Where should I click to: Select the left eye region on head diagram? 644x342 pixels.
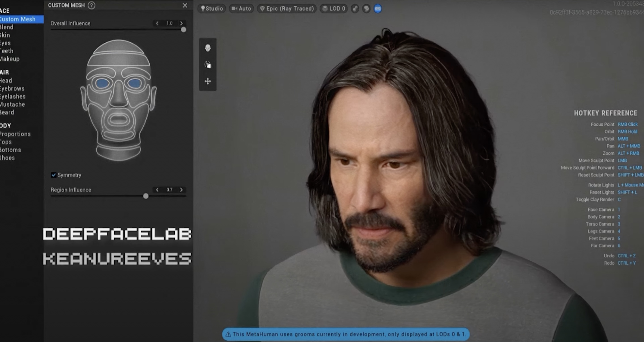pos(102,83)
